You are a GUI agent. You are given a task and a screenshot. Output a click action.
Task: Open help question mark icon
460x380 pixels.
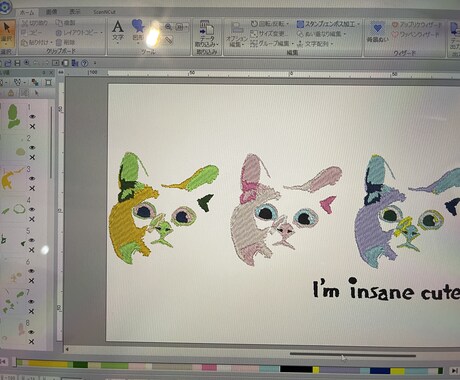pyautogui.click(x=85, y=63)
